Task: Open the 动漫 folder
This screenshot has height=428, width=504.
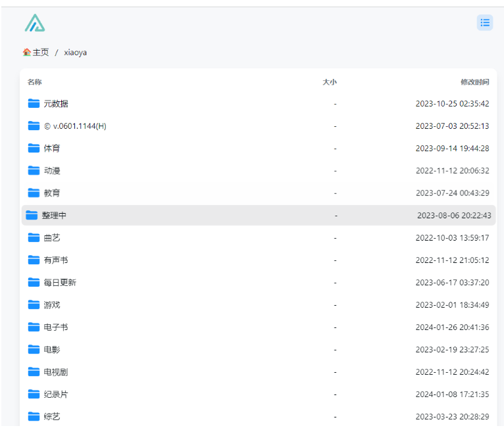Action: tap(52, 171)
